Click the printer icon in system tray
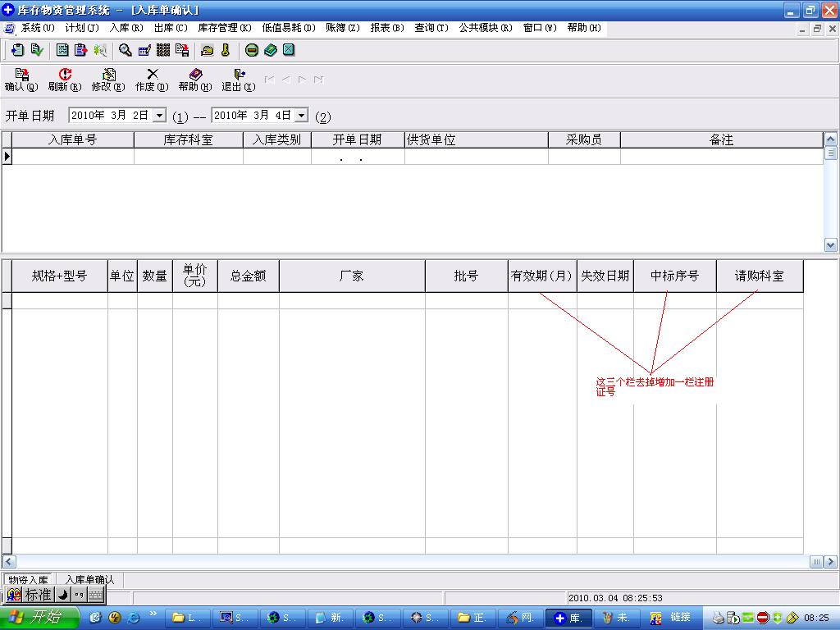Screen dimensions: 840x630 719,618
